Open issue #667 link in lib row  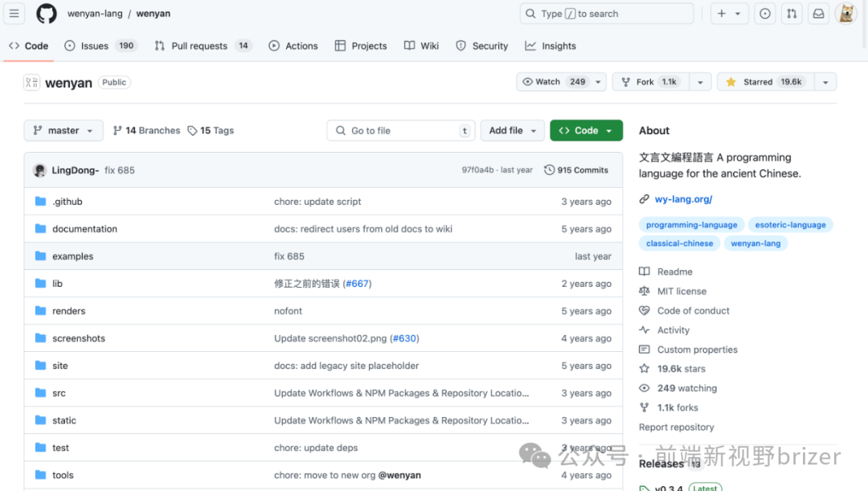[x=357, y=284]
